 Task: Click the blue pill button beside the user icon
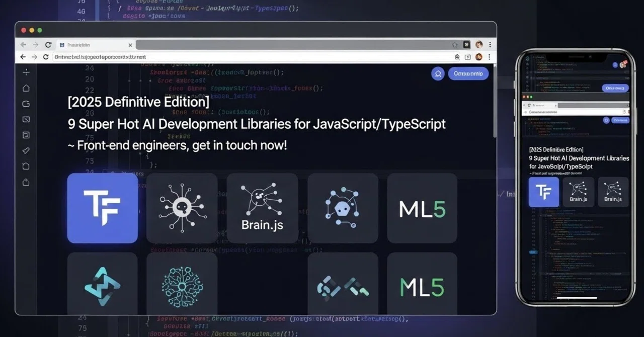[468, 74]
